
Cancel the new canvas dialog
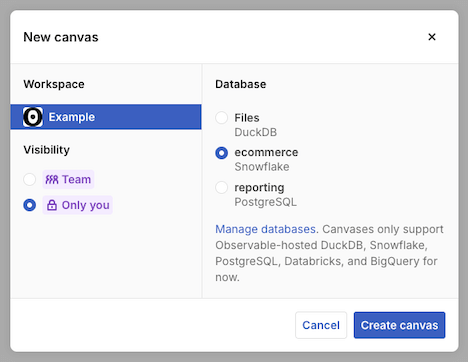tap(321, 325)
